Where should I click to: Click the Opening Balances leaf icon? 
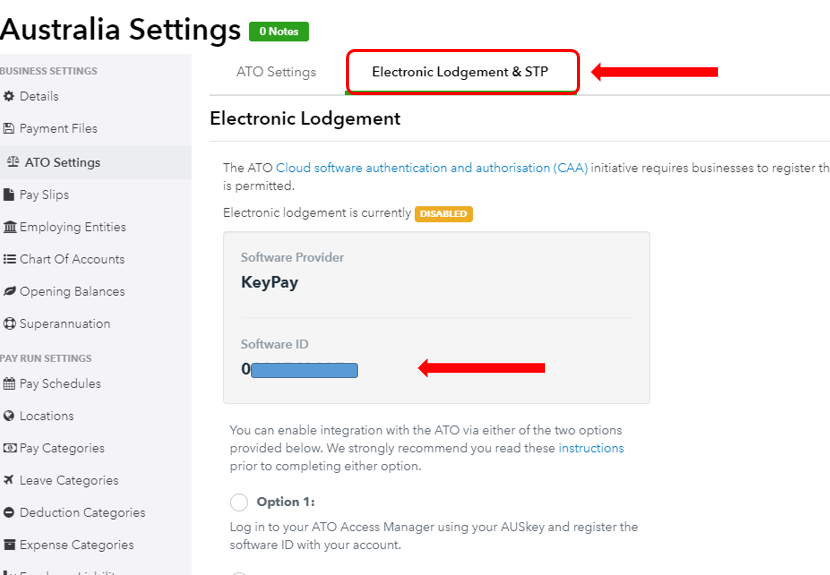[10, 292]
